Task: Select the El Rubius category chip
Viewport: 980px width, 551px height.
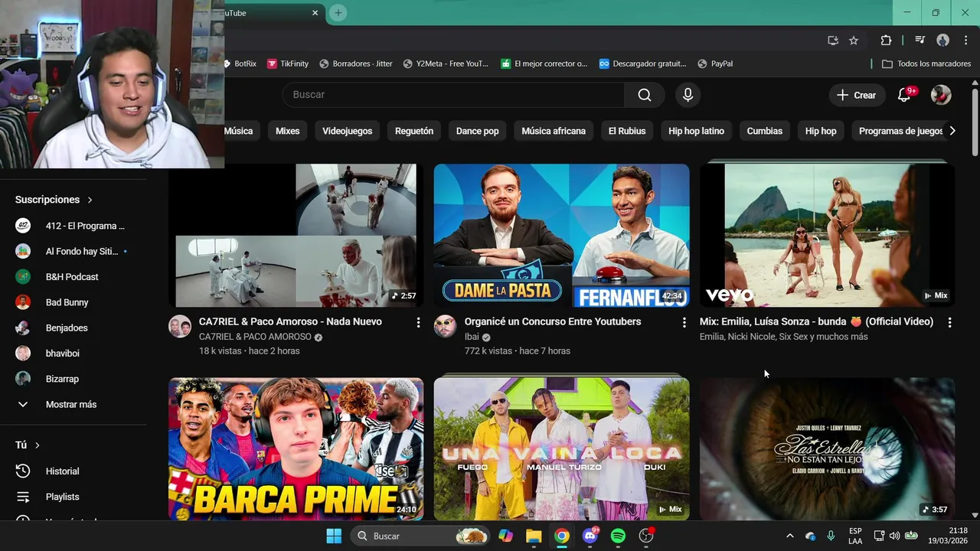Action: [627, 131]
